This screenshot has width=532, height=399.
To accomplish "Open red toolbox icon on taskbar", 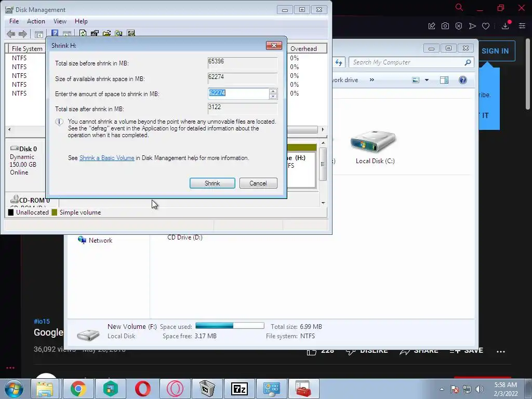I will coord(303,389).
